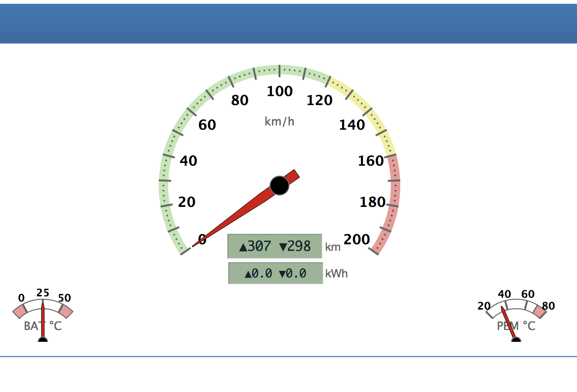The width and height of the screenshot is (577, 392).
Task: Click the down triangle in kWh display
Action: [x=283, y=274]
